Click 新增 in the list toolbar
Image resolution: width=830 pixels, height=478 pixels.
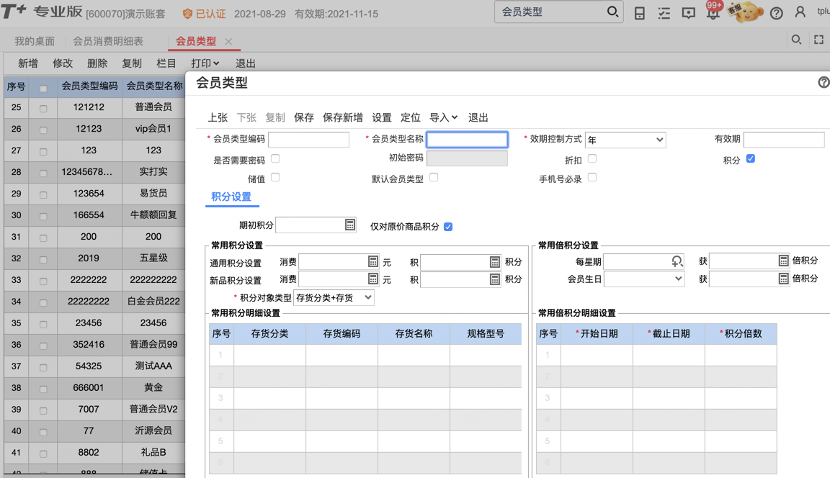[x=28, y=64]
